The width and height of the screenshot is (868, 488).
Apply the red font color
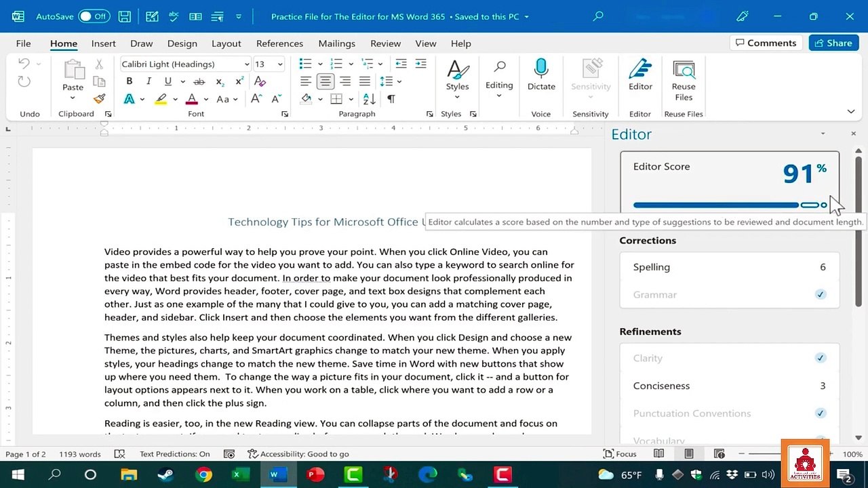pos(192,99)
